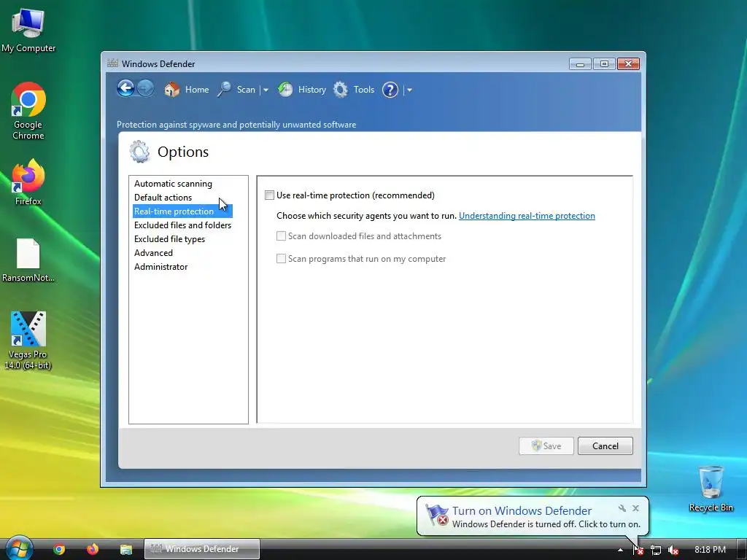Open the folder icon in taskbar
The width and height of the screenshot is (747, 560).
pos(125,549)
